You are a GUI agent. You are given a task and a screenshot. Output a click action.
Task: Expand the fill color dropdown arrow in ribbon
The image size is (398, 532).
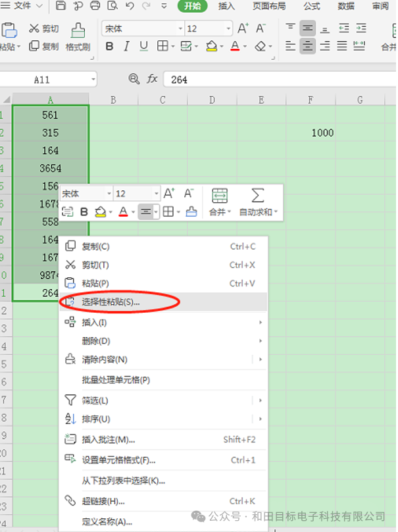point(222,47)
